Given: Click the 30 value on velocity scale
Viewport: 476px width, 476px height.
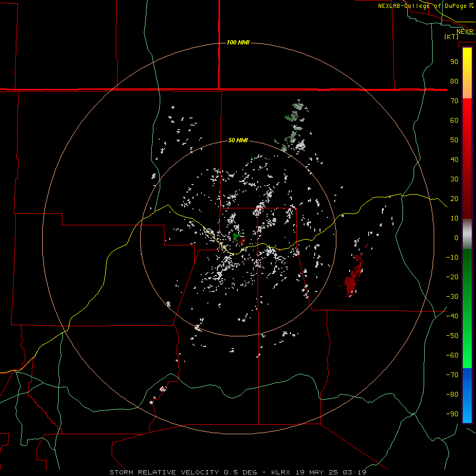Looking at the screenshot, I should (x=454, y=179).
